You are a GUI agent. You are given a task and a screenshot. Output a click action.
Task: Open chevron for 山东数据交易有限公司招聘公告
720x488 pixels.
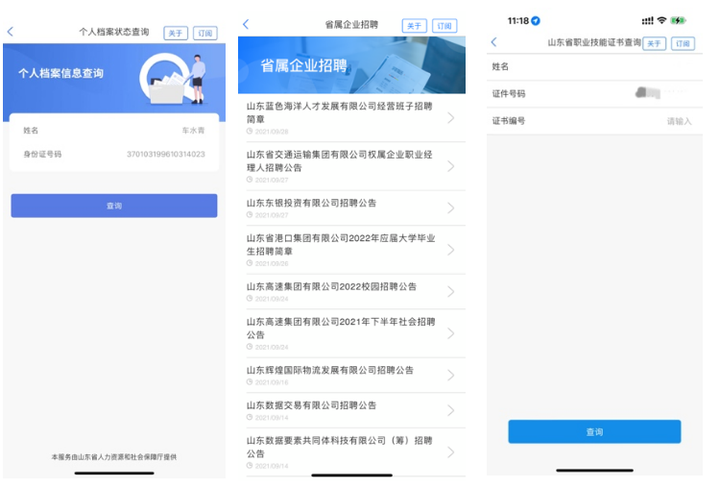tap(451, 410)
